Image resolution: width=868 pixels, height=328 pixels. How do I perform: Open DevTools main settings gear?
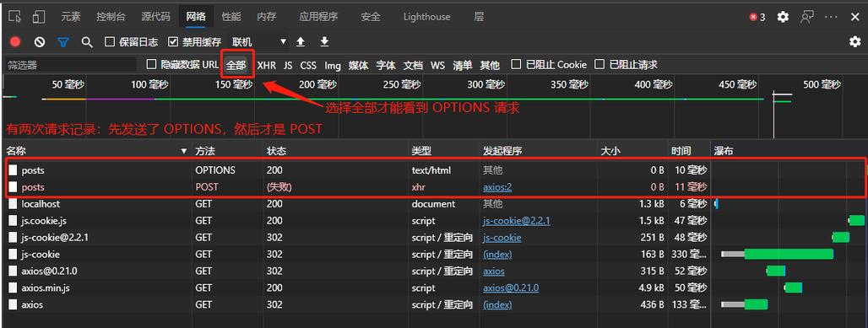(783, 17)
